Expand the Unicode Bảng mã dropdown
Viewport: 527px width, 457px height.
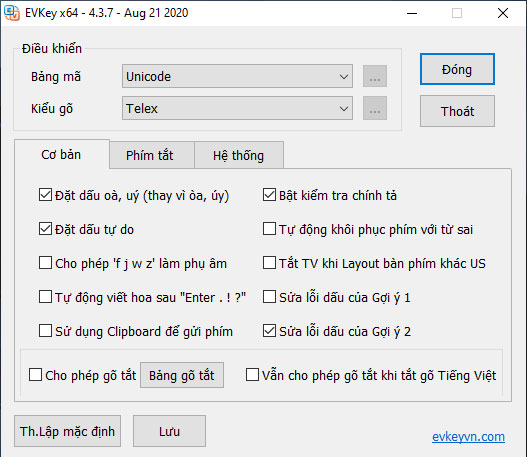237,76
